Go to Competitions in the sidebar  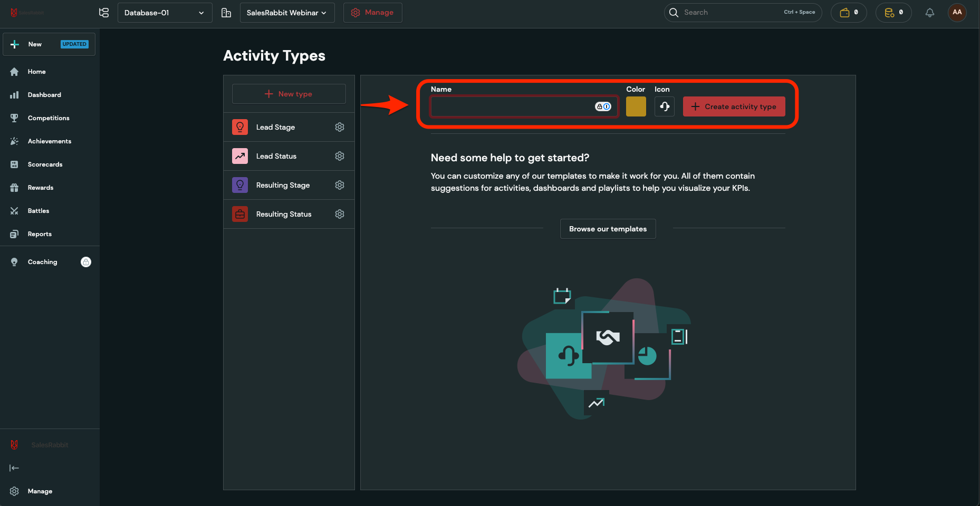(49, 118)
